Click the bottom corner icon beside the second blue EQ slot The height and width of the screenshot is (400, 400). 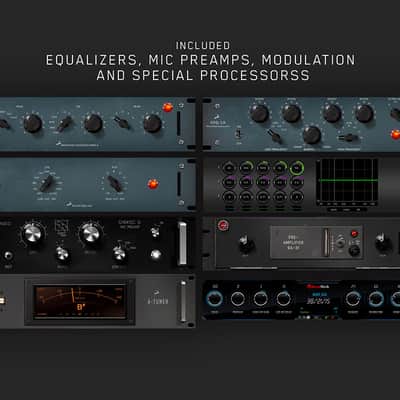[181, 202]
